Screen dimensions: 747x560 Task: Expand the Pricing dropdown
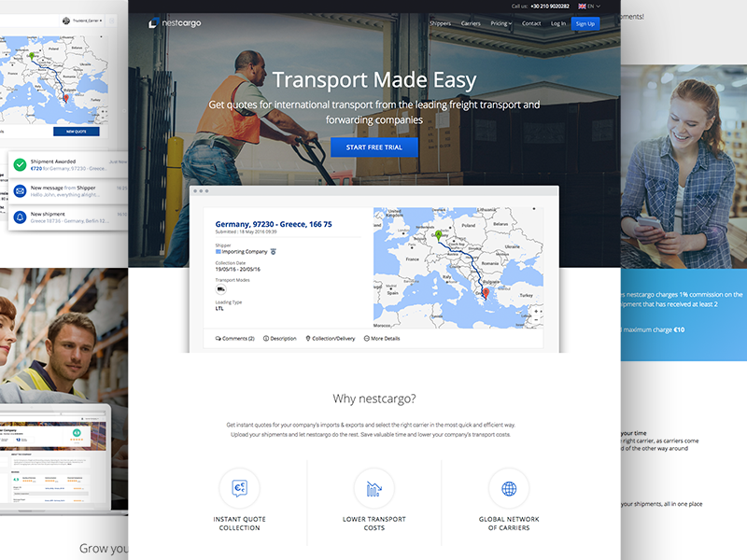click(501, 23)
